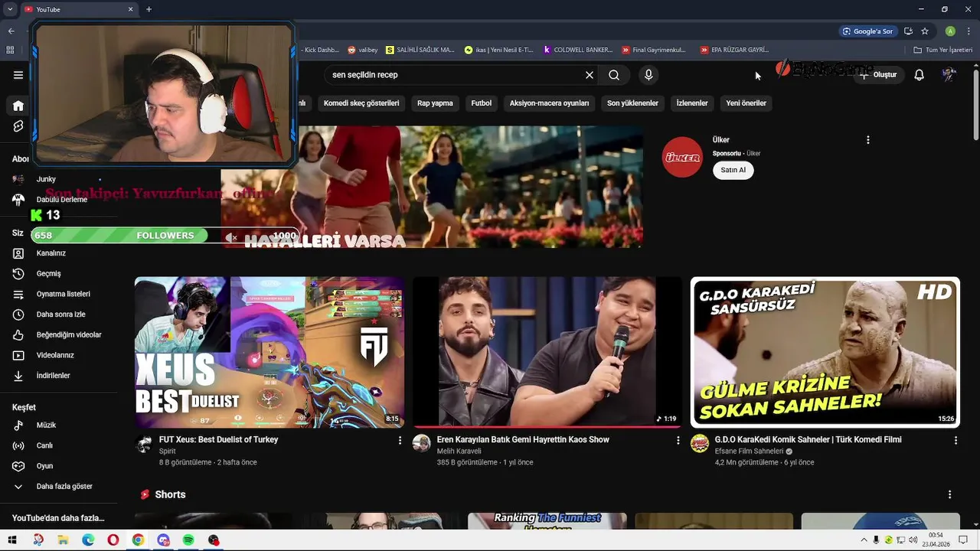This screenshot has height=551, width=980.
Task: Select İzlenenler filter chip
Action: (692, 103)
